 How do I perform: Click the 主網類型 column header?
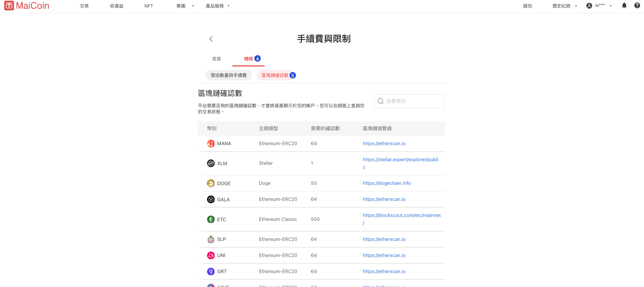(x=268, y=129)
